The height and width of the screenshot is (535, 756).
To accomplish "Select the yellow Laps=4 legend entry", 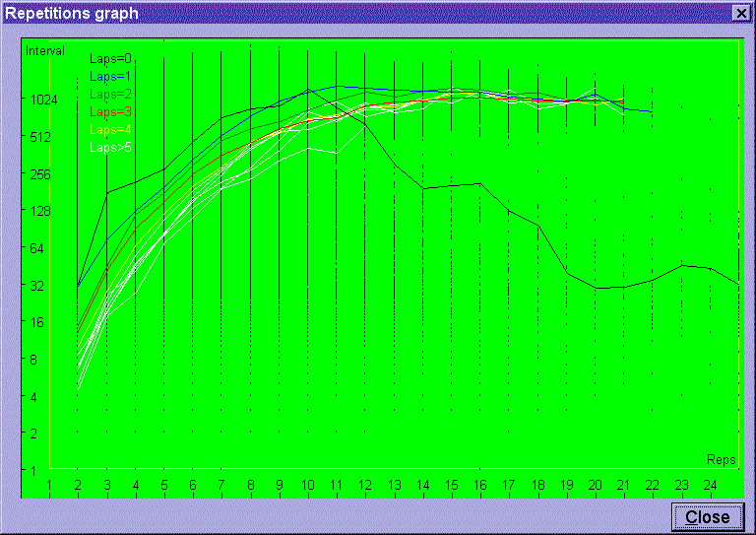I will 110,129.
